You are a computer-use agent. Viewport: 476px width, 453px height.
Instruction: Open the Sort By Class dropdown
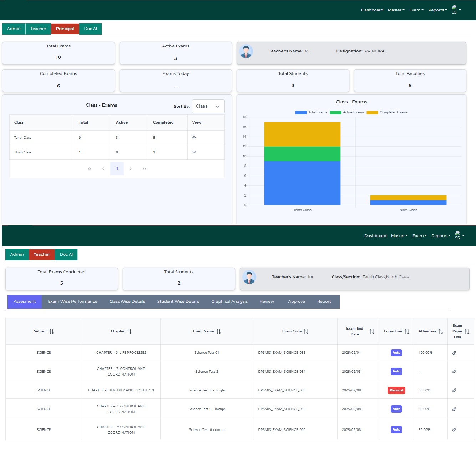pos(208,106)
